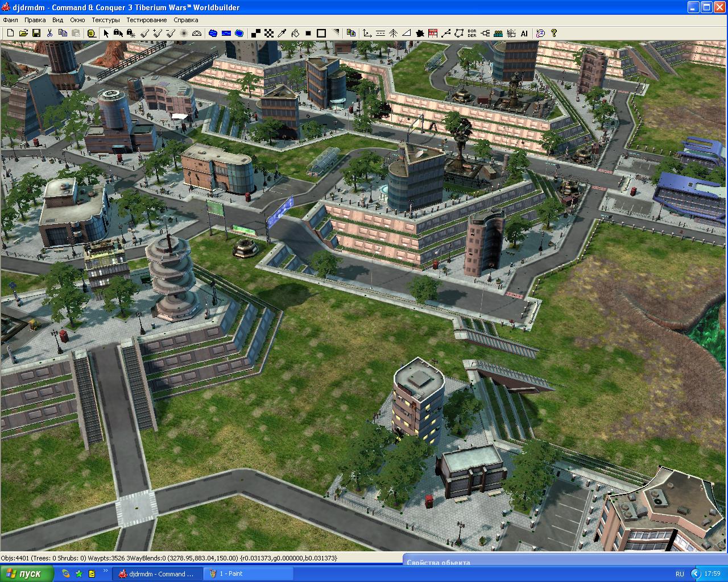The image size is (728, 582).
Task: Open a map file via the folder icon
Action: [x=23, y=34]
